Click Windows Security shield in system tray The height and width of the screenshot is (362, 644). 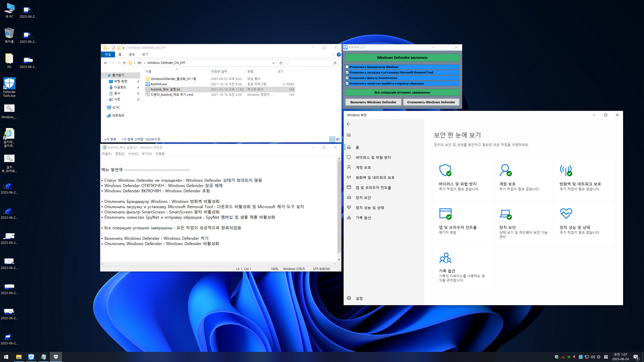coord(557,357)
